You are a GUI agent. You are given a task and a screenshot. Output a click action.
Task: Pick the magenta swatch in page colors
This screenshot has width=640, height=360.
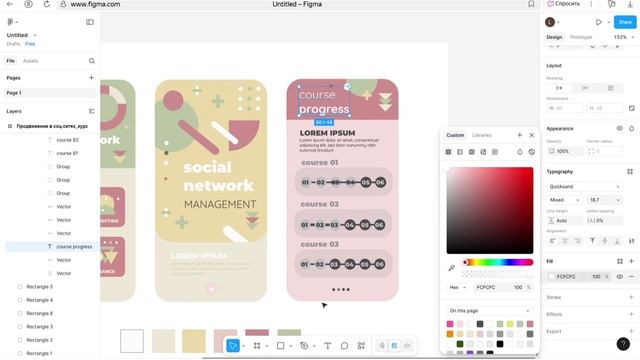coord(450,324)
